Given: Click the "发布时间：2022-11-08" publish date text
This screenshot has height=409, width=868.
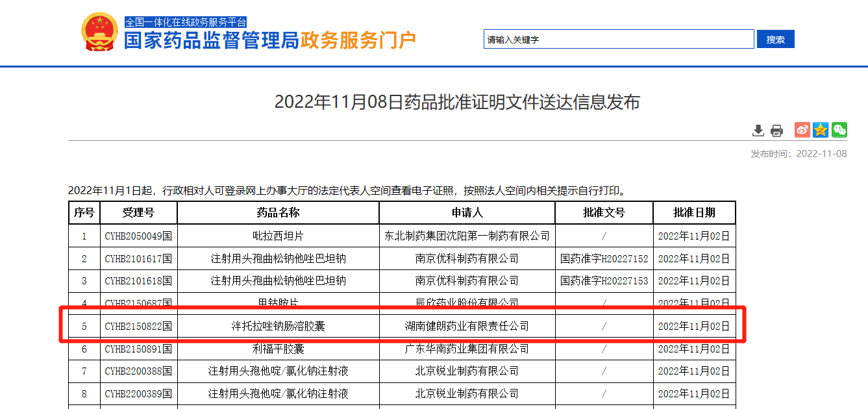Looking at the screenshot, I should pos(799,154).
